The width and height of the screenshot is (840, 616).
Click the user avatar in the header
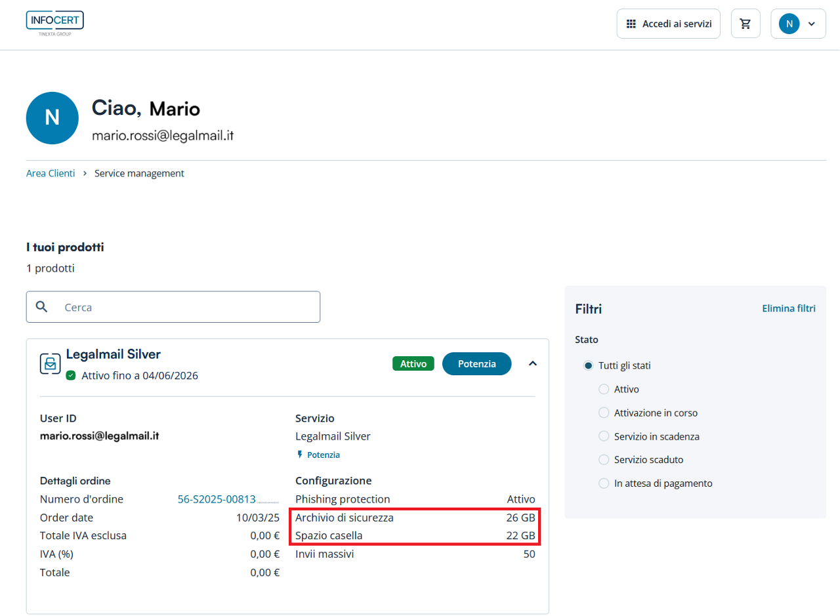pyautogui.click(x=789, y=24)
